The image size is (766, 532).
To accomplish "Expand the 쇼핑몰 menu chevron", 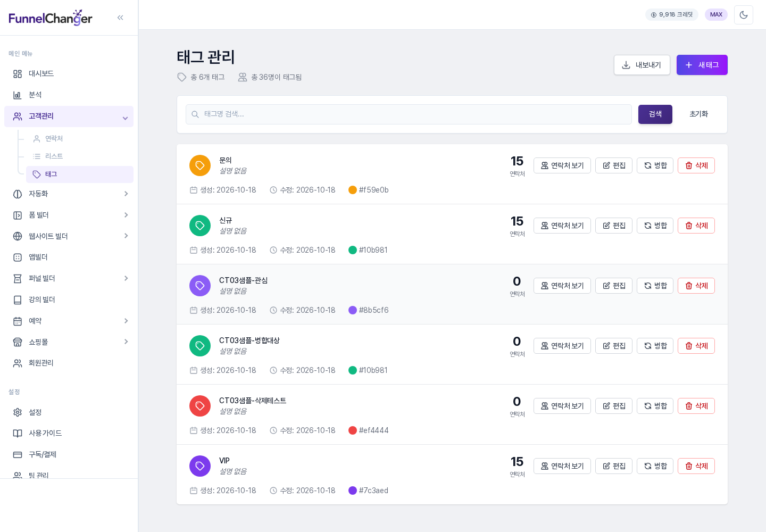I will click(x=126, y=342).
